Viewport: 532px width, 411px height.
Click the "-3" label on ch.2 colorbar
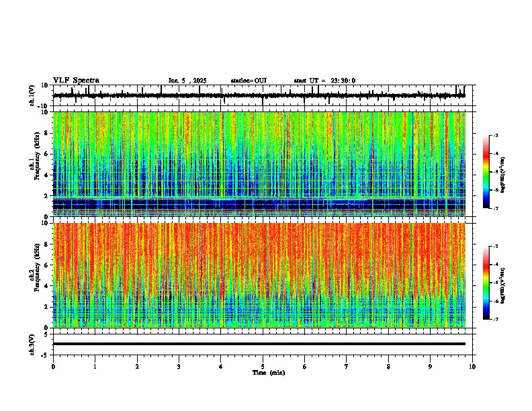pos(496,246)
